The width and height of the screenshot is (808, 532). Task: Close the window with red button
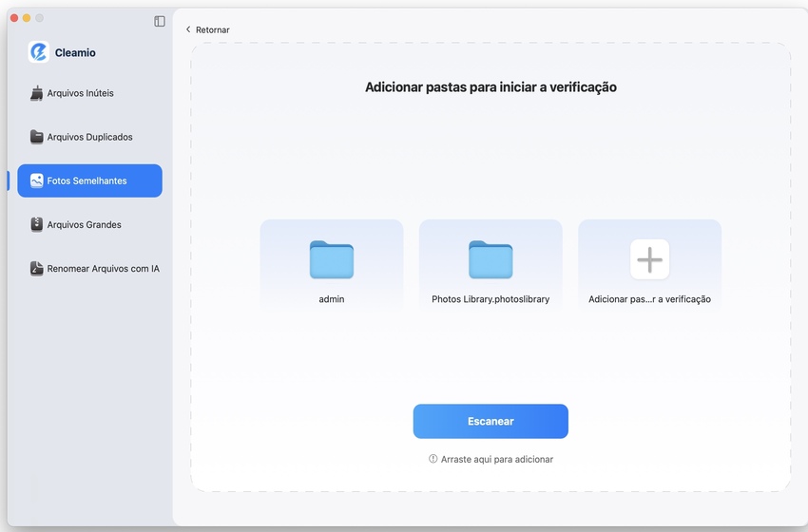tap(14, 18)
